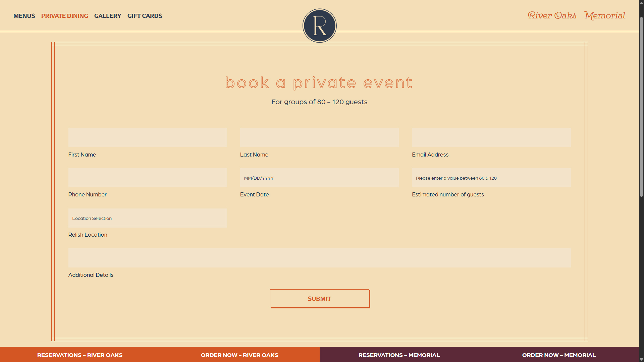Screen dimensions: 644x362
Task: Click the circular R logo in the header
Action: pos(319,25)
